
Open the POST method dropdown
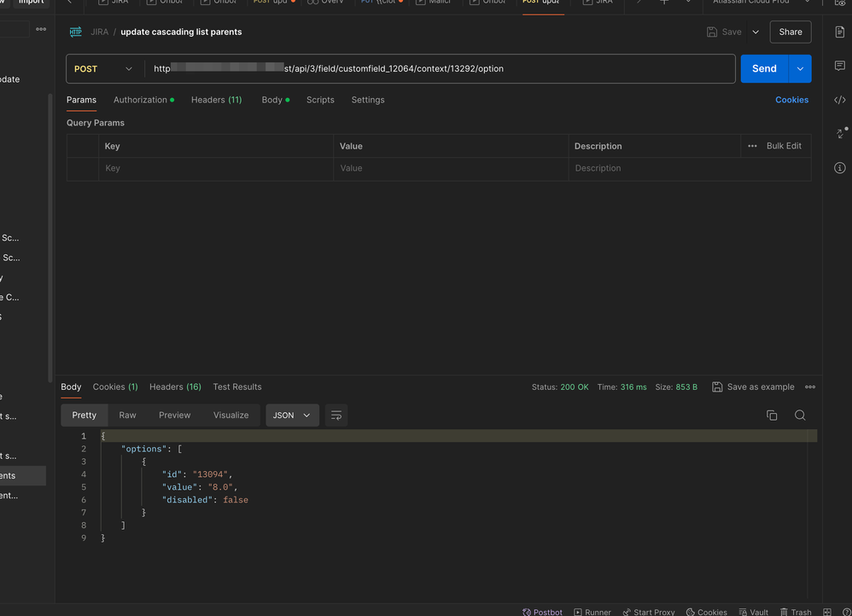103,69
